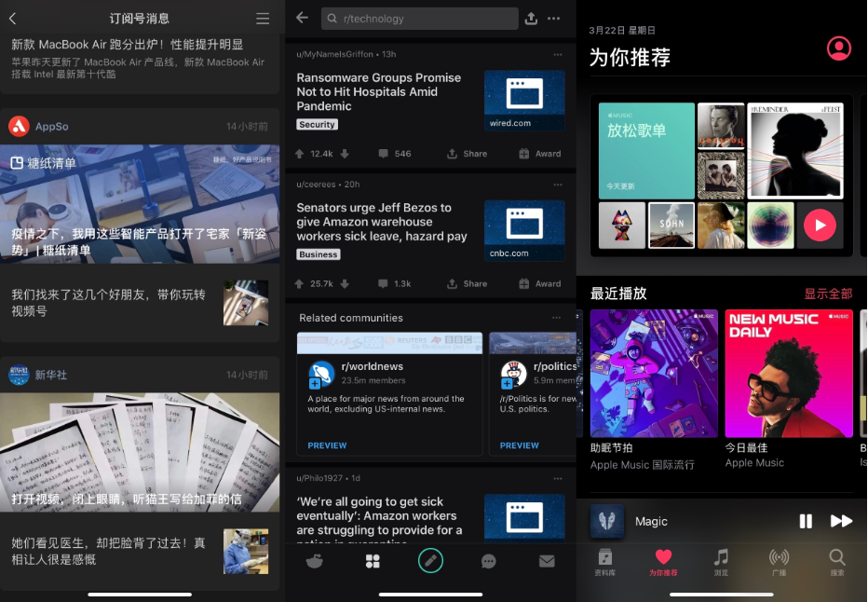The height and width of the screenshot is (602, 868).
Task: Open the MacBook Air 跑分出炉 article
Action: click(140, 59)
